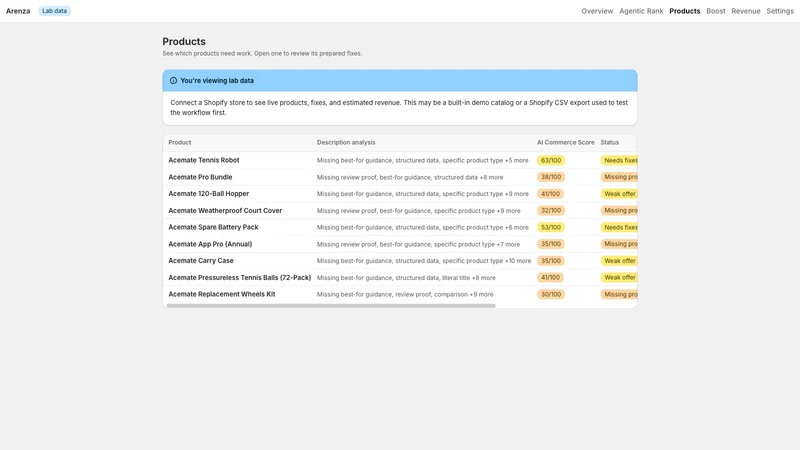Screen dimensions: 800x450
Task: Click the Product column header
Action: coord(180,142)
